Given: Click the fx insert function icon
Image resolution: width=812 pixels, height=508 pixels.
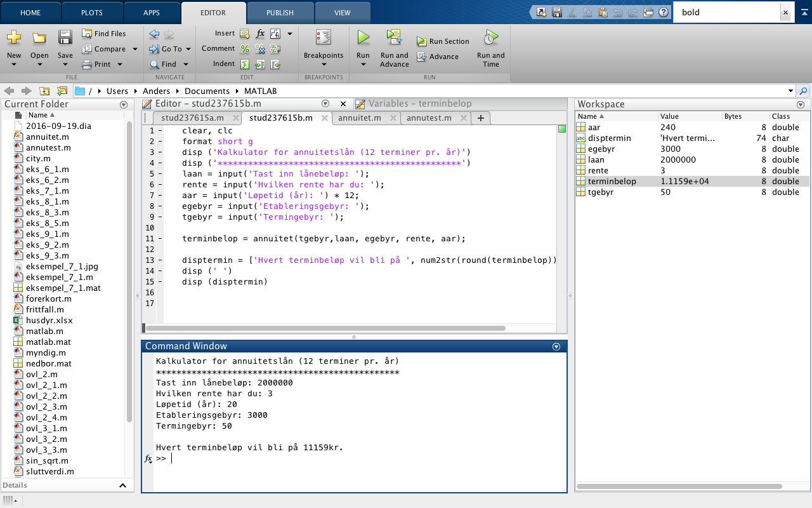Looking at the screenshot, I should (260, 34).
